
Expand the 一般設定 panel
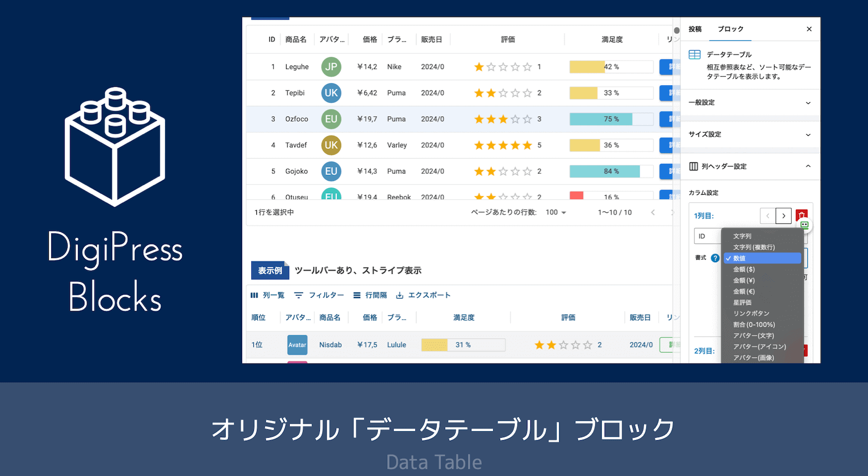click(x=750, y=102)
